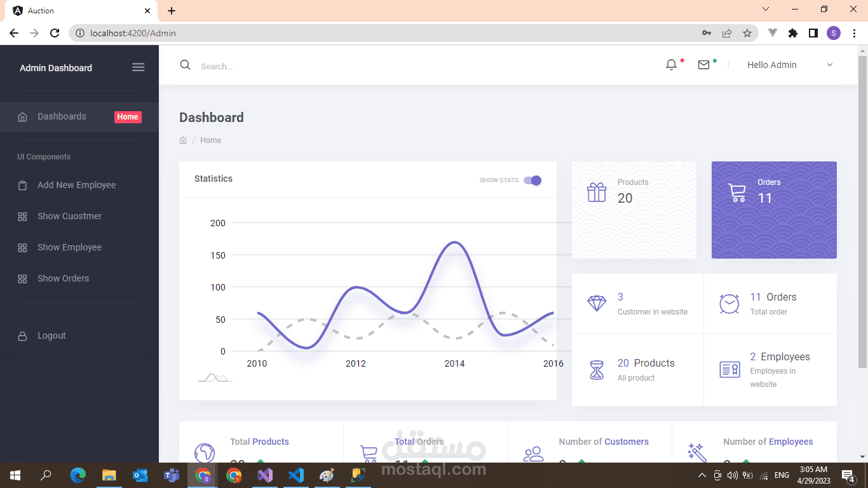Open the browser Extensions puzzle icon
The height and width of the screenshot is (488, 868).
point(793,33)
